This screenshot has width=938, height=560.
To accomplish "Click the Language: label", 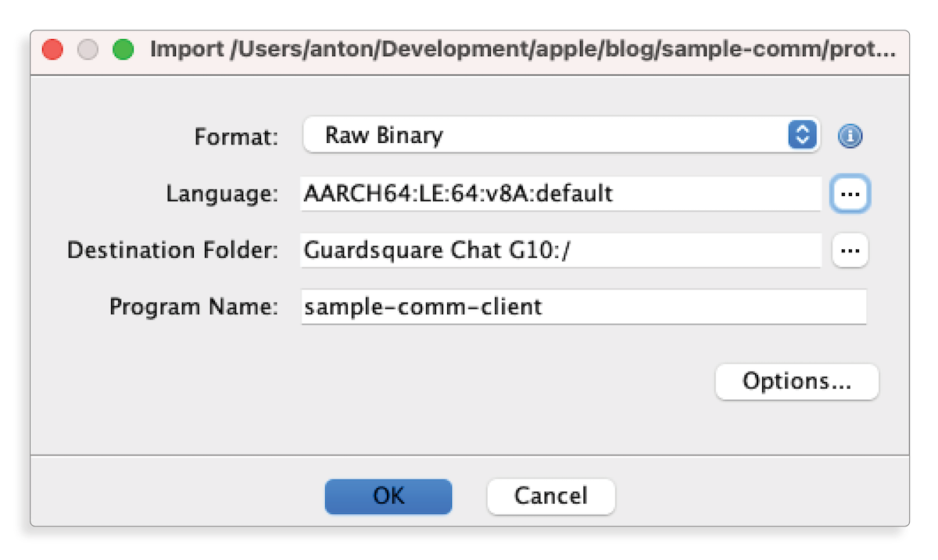I will coord(222,194).
